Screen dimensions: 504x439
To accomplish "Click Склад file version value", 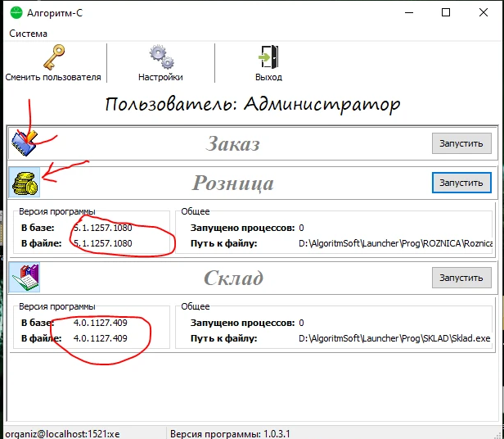I will pos(101,338).
